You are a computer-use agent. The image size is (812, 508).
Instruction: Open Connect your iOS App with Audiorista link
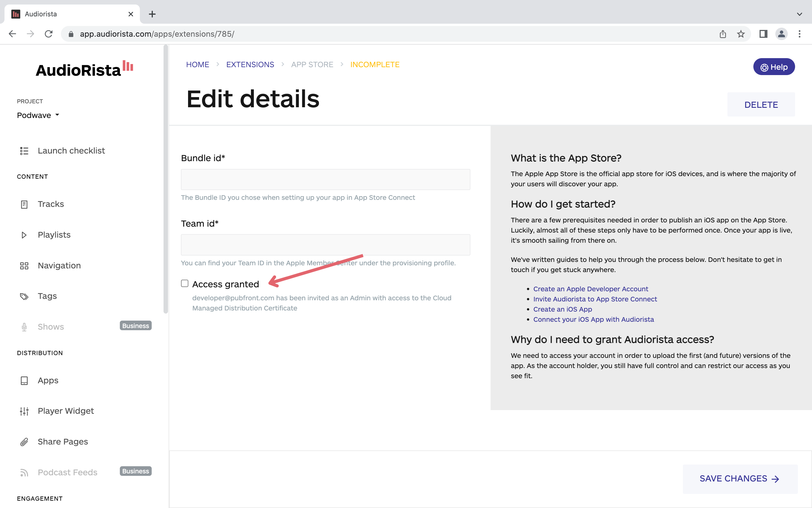pos(593,319)
